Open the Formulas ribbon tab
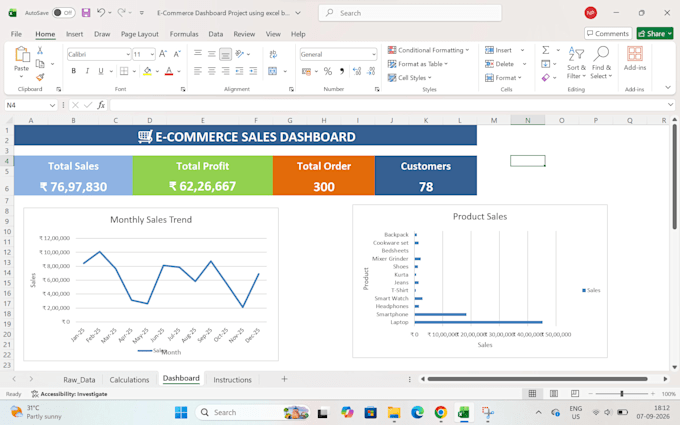The height and width of the screenshot is (425, 680). (x=184, y=34)
